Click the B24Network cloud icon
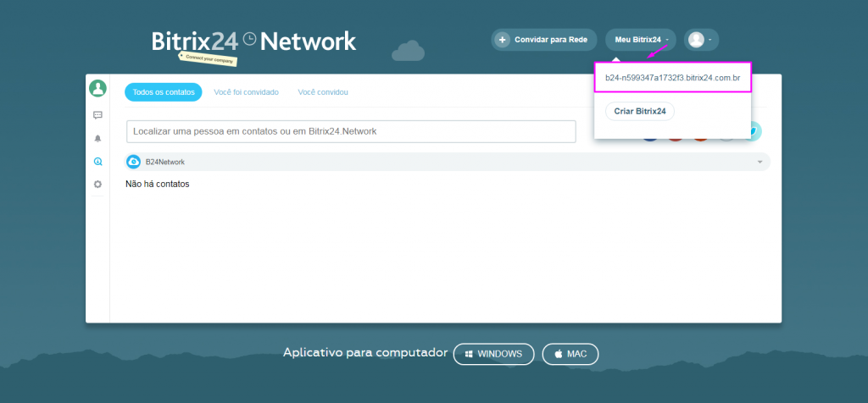868x403 pixels. click(133, 162)
